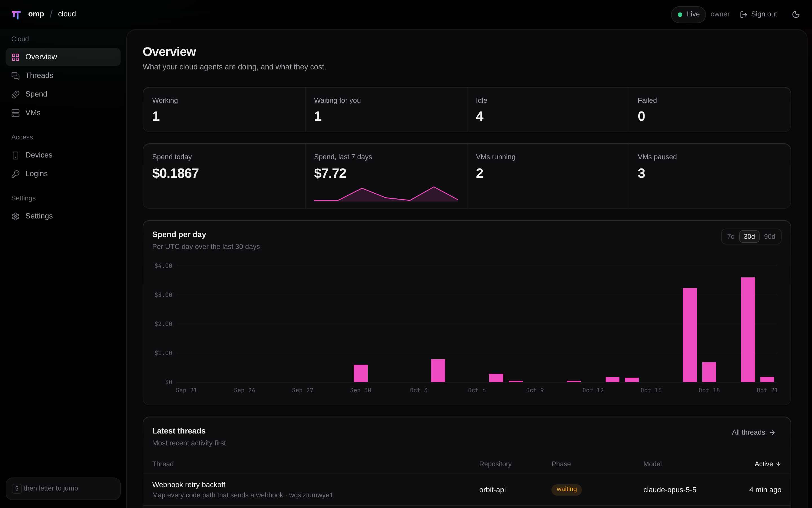Click the VMs running card
Viewport: 812px width, 508px height.
(x=548, y=176)
